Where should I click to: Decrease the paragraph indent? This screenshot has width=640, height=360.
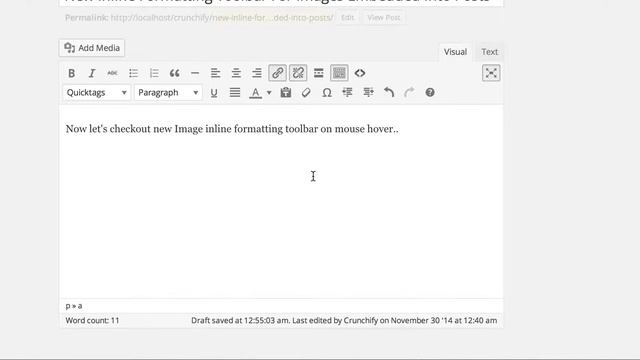(347, 93)
